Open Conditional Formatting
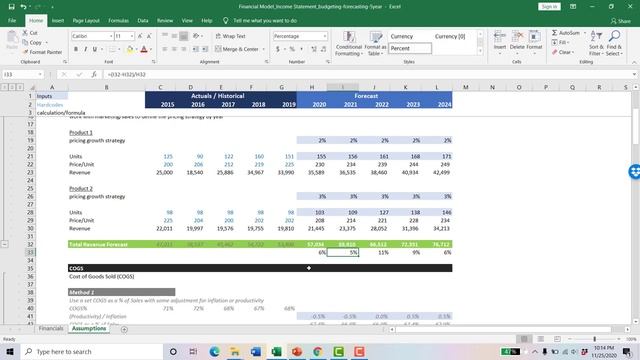Image resolution: width=640 pixels, height=360 pixels. point(349,44)
